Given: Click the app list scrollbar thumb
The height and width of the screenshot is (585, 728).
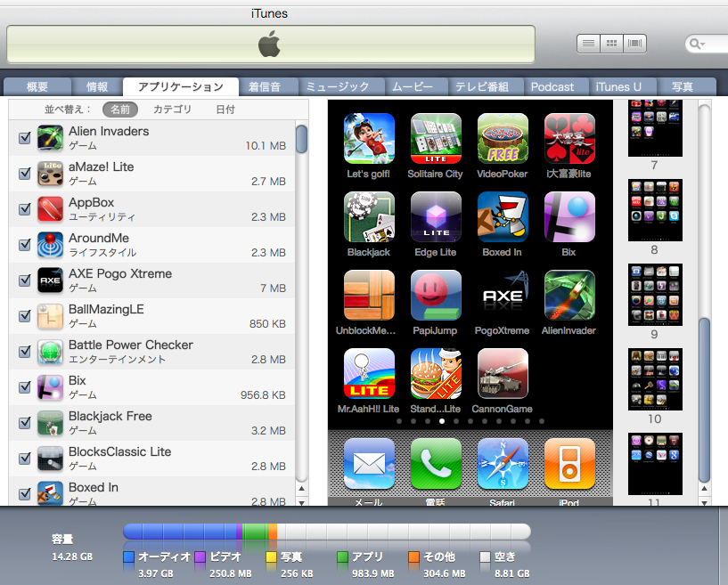Looking at the screenshot, I should click(x=302, y=139).
